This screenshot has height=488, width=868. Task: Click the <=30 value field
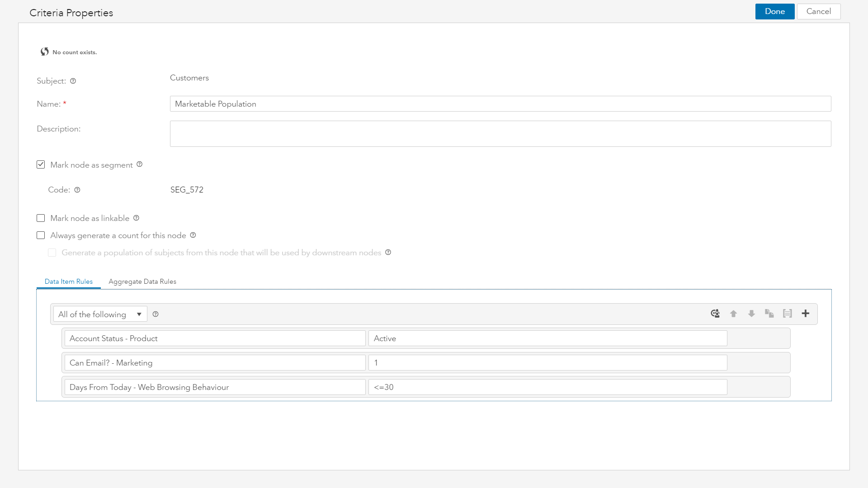tap(548, 387)
